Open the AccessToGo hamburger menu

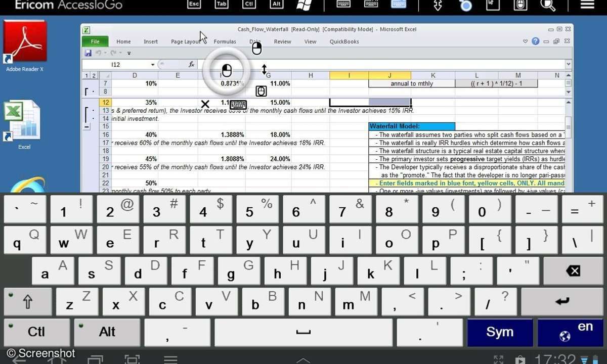pos(587,5)
